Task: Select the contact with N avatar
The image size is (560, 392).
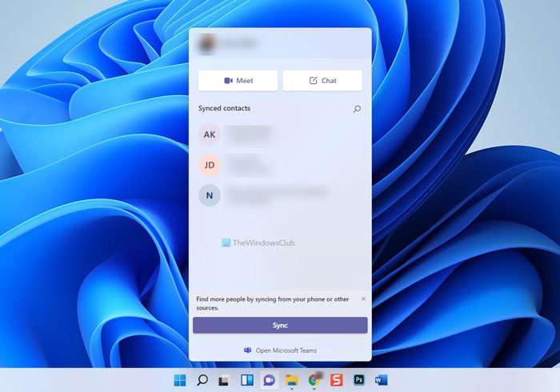Action: pyautogui.click(x=210, y=195)
